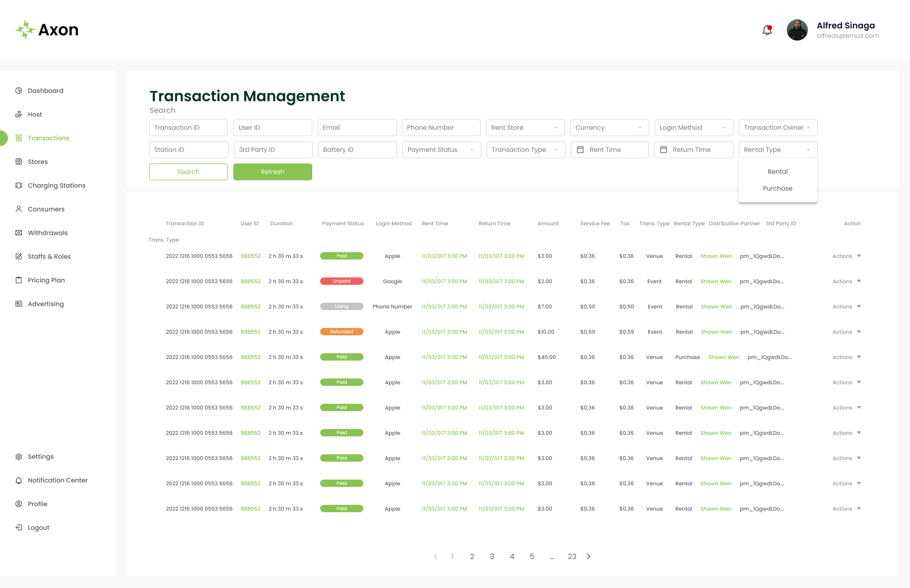
Task: Click the Transactions sidebar icon
Action: tap(18, 138)
